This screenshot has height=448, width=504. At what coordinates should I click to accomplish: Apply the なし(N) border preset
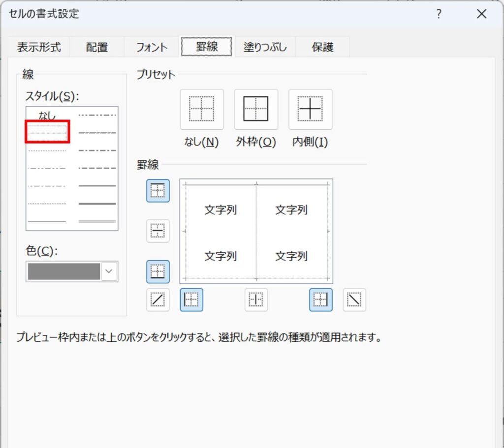point(201,110)
